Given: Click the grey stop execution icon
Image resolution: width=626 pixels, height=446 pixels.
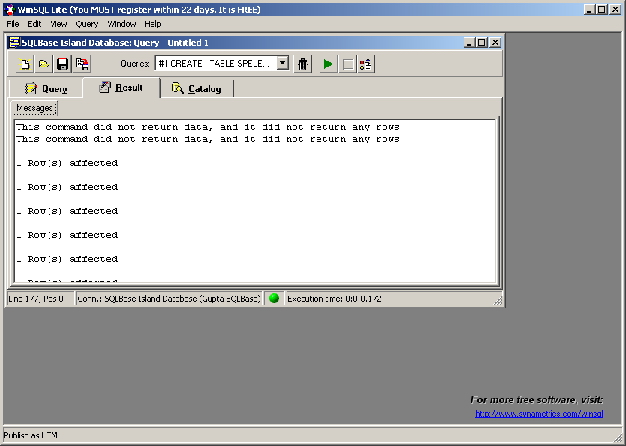Looking at the screenshot, I should click(348, 64).
